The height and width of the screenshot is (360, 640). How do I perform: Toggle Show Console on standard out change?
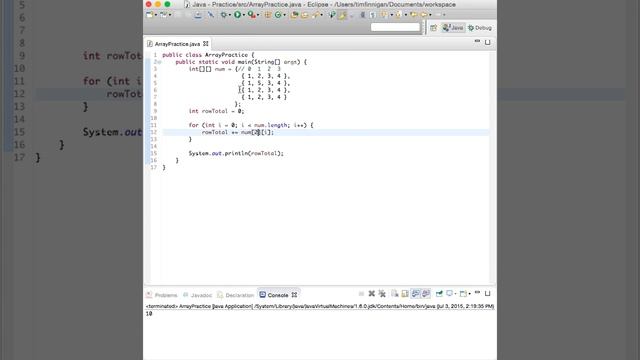(x=416, y=293)
